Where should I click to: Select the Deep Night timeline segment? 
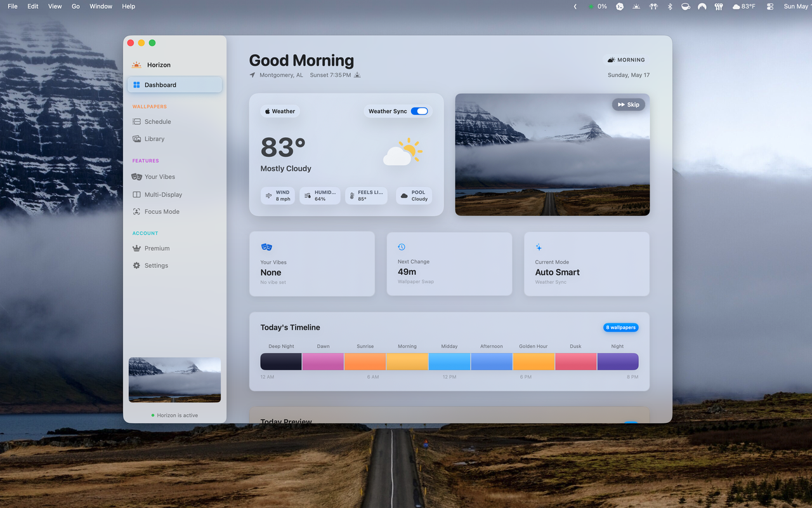(281, 362)
